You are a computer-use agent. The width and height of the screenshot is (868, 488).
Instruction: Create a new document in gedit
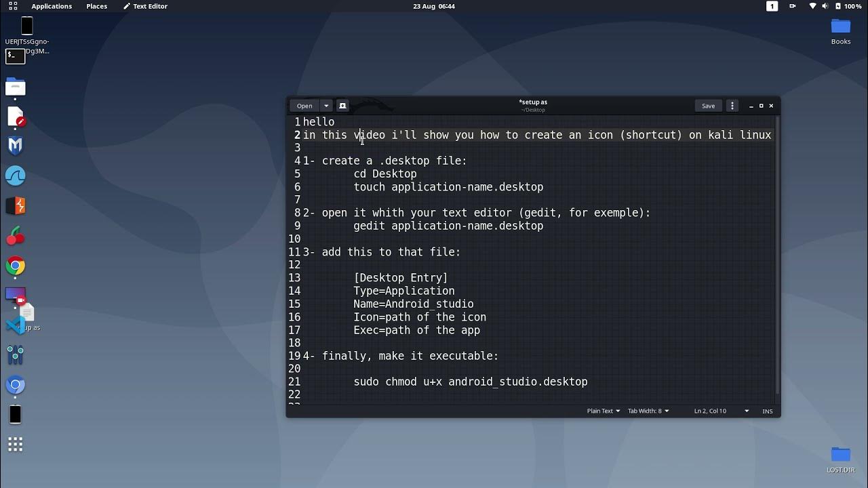[342, 106]
